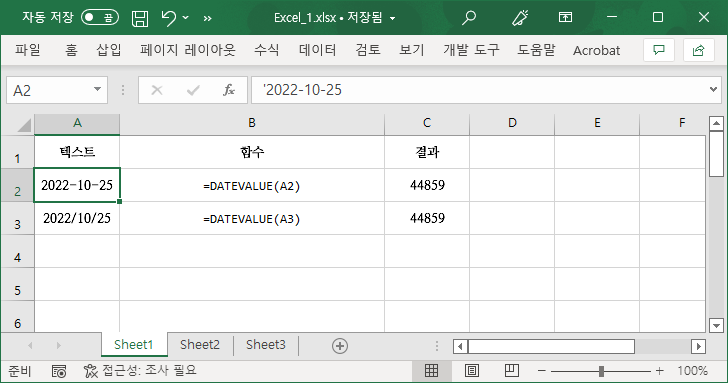Switch to Page Break Preview icon

[x=512, y=370]
